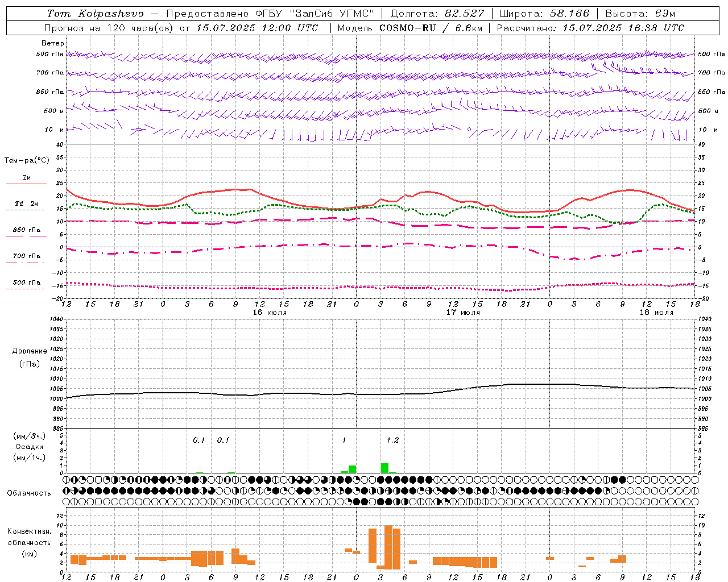Screen dimensions: 728x582
Task: Click the Давление pressure panel label
Action: tap(28, 351)
